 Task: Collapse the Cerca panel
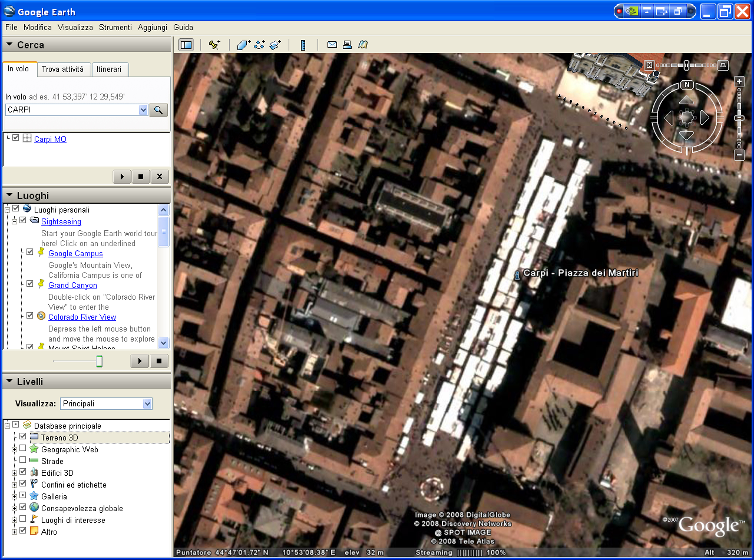(x=9, y=44)
